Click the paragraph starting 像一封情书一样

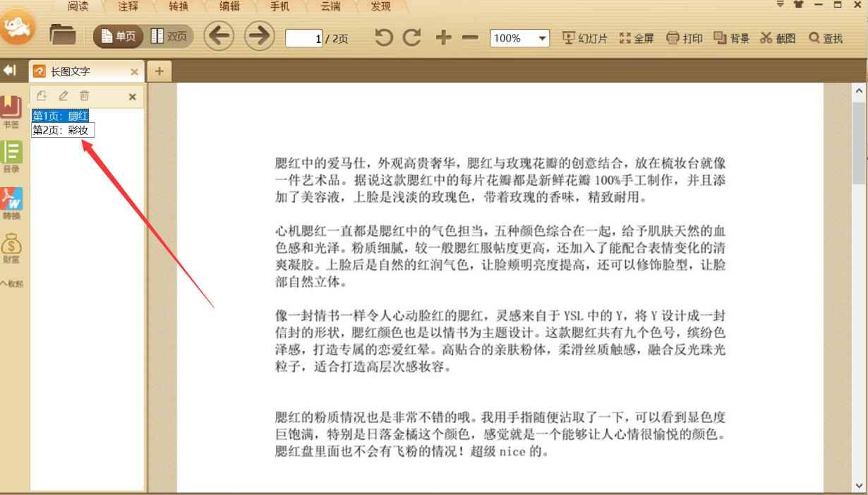(500, 340)
